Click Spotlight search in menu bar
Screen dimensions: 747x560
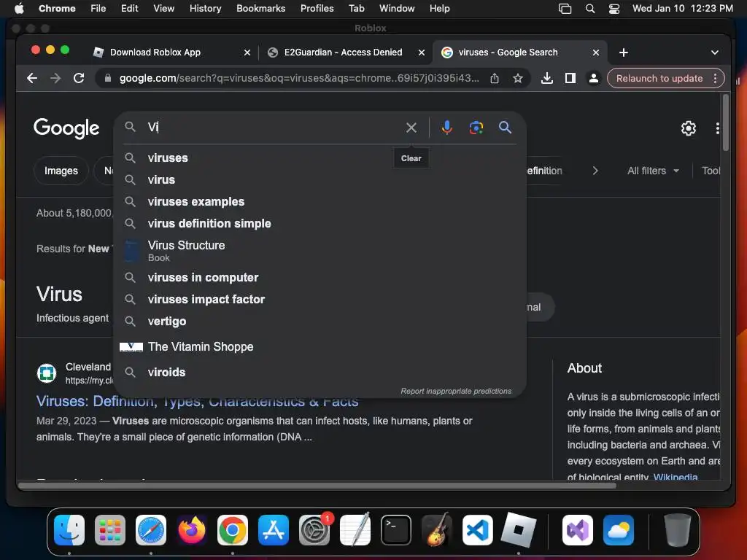point(589,9)
